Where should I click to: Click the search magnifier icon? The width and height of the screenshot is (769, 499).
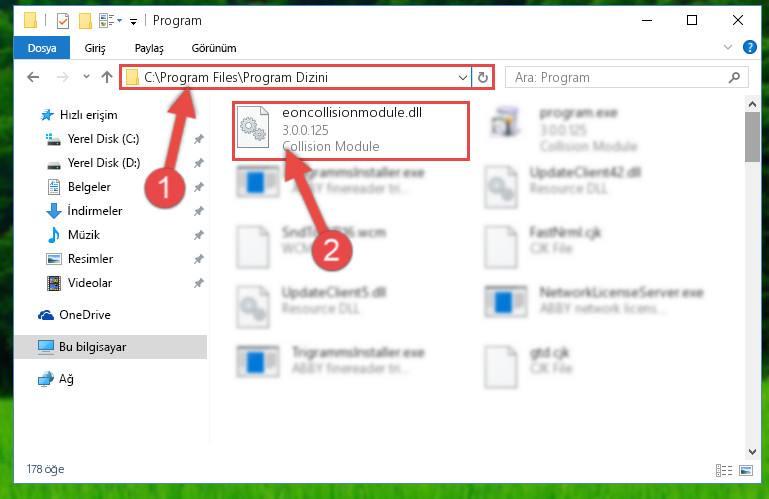click(x=734, y=77)
